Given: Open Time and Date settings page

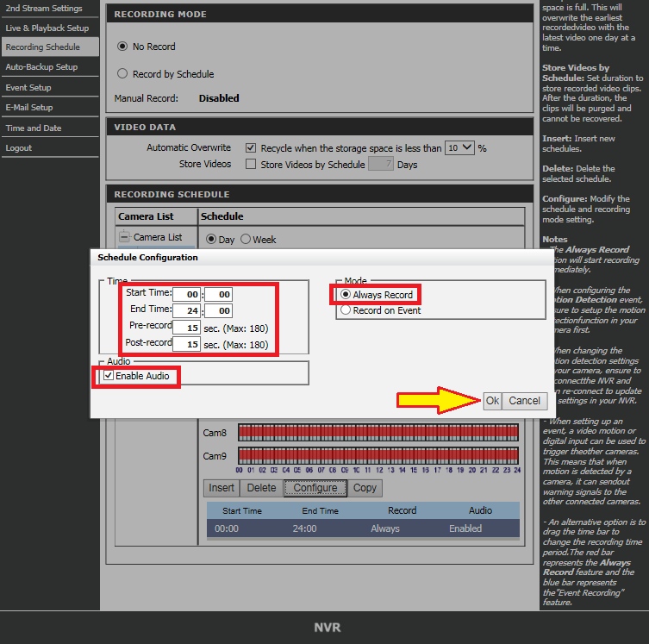Looking at the screenshot, I should (34, 128).
